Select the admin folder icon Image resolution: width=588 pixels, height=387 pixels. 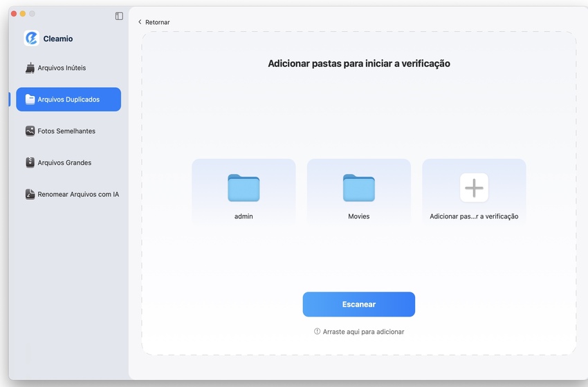click(x=244, y=188)
